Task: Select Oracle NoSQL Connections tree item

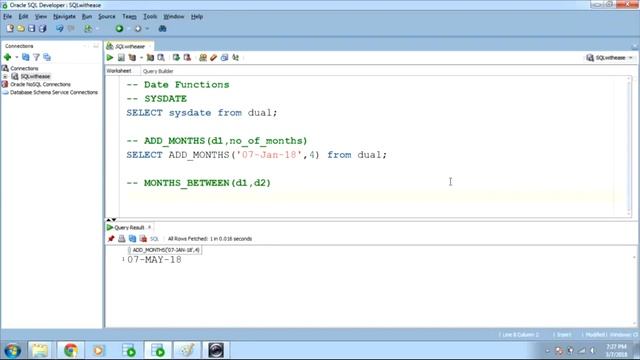Action: pyautogui.click(x=40, y=84)
